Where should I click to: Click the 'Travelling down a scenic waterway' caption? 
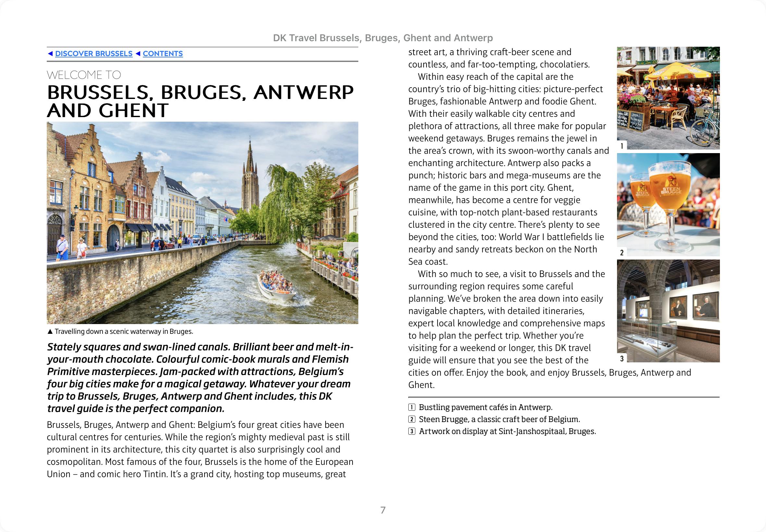(x=124, y=332)
